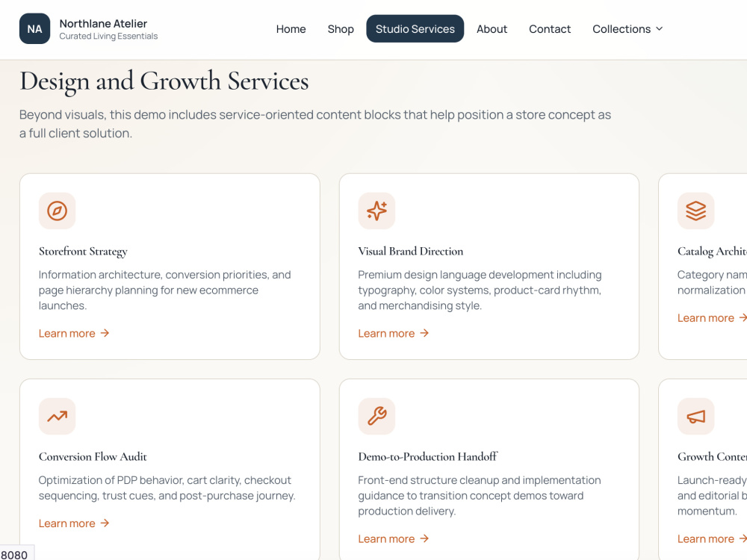Click the Catalog Architecture layers icon

(x=696, y=211)
